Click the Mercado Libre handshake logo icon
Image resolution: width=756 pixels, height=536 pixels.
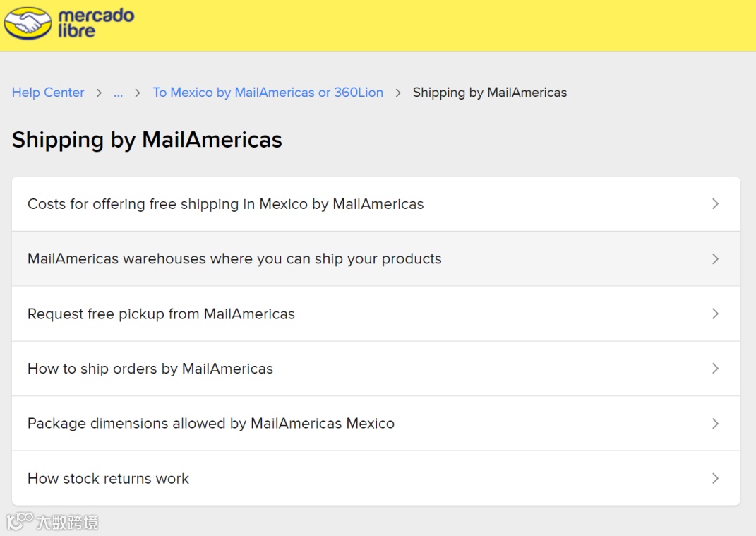click(x=28, y=23)
